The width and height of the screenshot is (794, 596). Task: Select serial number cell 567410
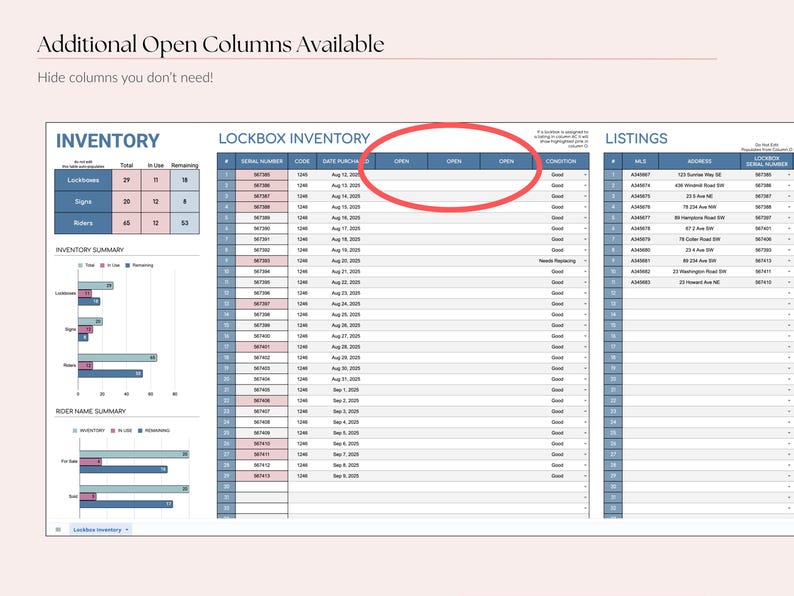point(262,444)
